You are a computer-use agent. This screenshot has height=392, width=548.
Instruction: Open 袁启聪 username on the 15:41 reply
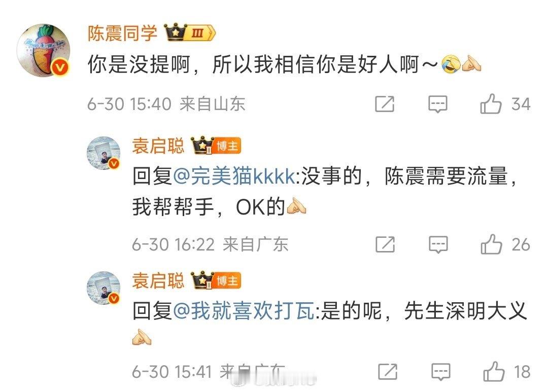point(158,280)
